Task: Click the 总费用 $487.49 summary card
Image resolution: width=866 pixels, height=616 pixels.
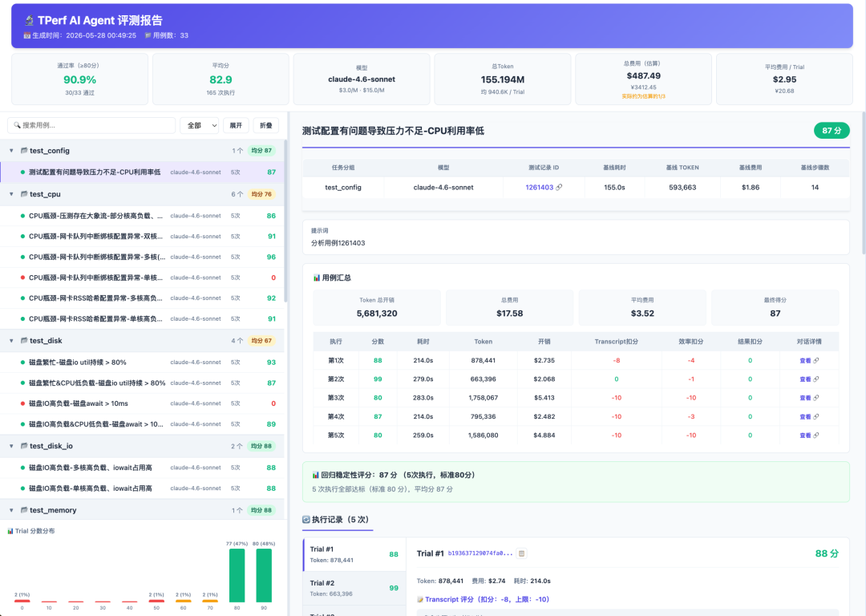Action: tap(643, 79)
